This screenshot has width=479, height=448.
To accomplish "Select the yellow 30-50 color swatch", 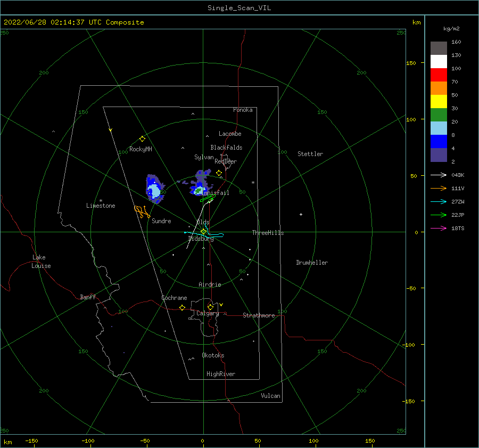I will (x=439, y=102).
